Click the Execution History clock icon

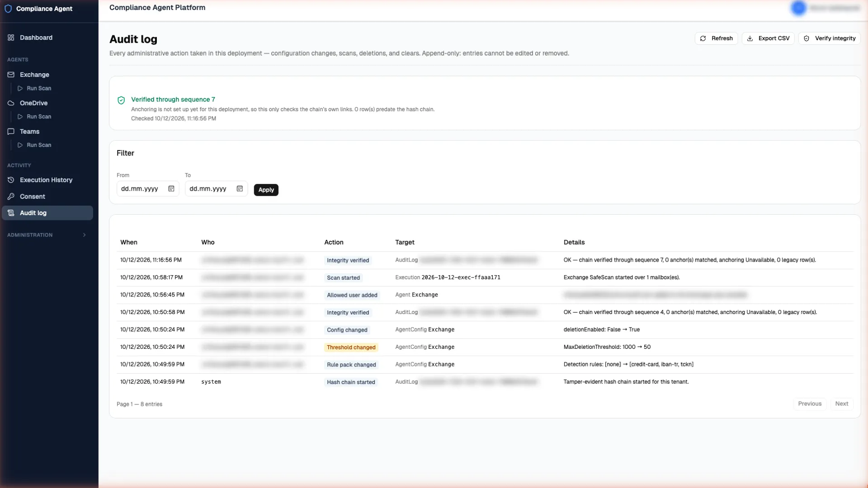[11, 180]
